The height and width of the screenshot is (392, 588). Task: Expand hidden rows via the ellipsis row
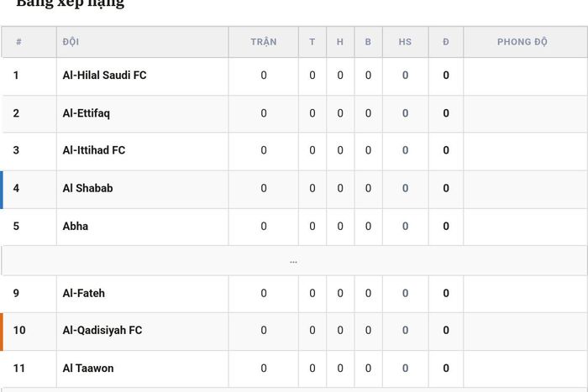[x=294, y=261]
